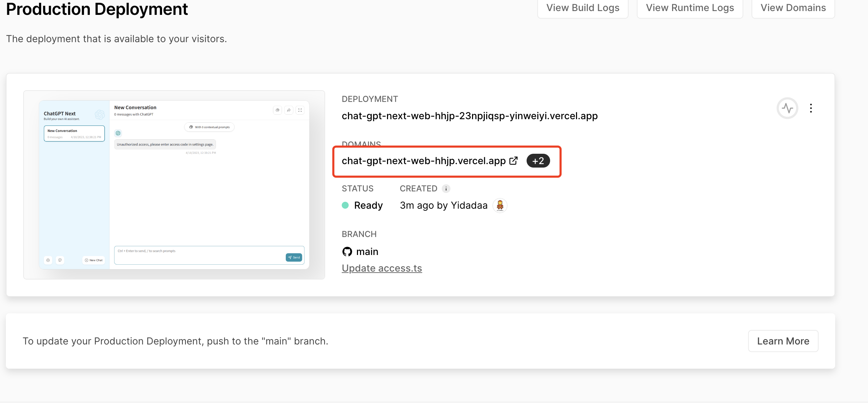Screen dimensions: 868x407
Task: Click the GitHub icon in preview sidebar
Action: click(x=60, y=260)
